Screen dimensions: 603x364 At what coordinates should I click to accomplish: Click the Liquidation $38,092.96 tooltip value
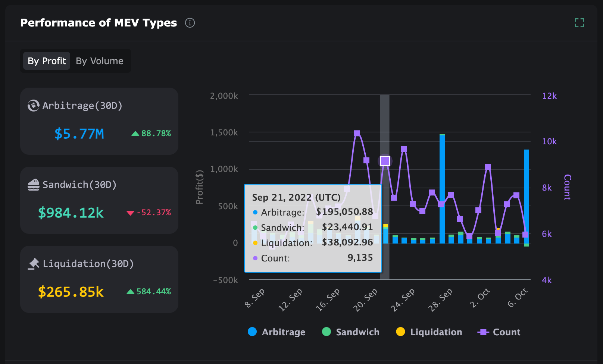point(347,242)
